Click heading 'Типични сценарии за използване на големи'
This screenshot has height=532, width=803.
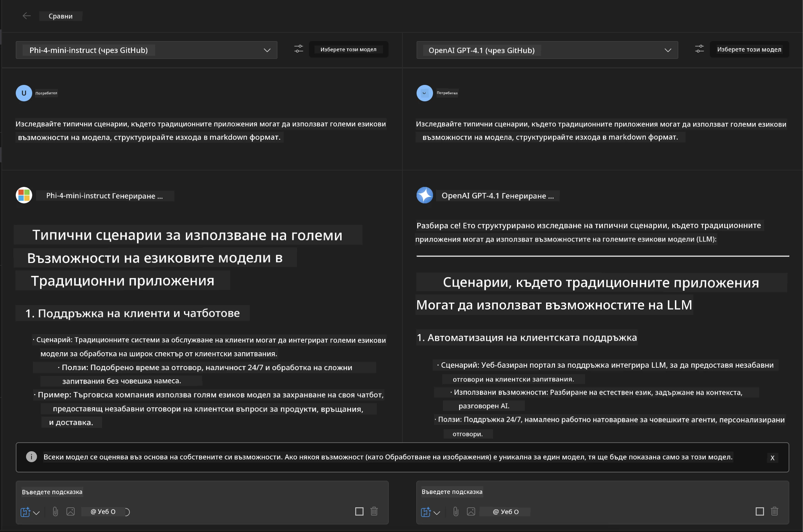pos(187,235)
